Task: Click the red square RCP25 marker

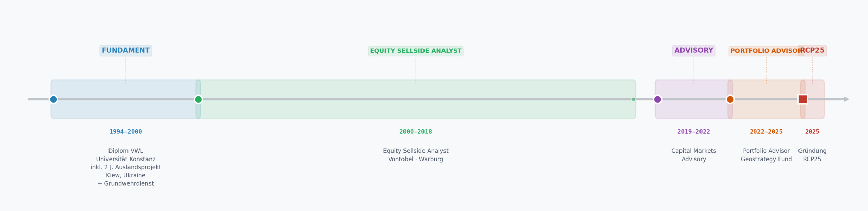Action: [x=803, y=99]
